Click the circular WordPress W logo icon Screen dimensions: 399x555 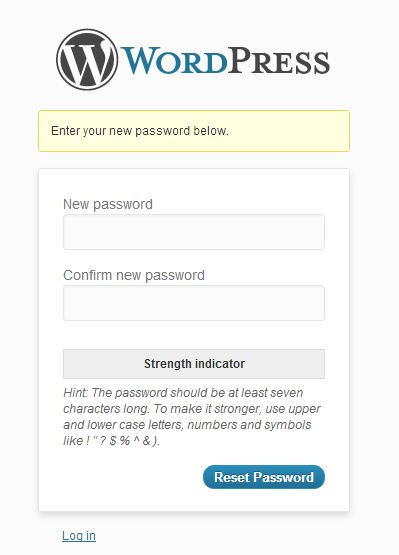87,59
